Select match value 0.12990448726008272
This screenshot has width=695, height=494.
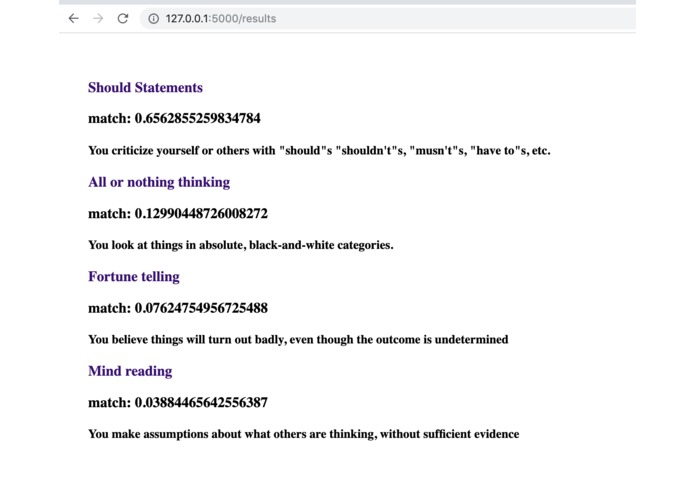(201, 214)
